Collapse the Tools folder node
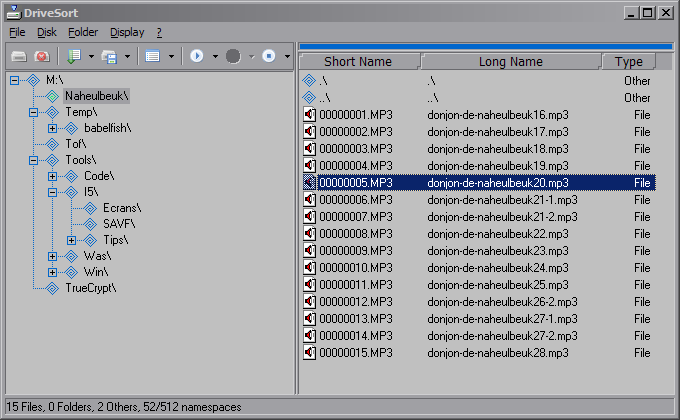The width and height of the screenshot is (680, 420). [34, 160]
